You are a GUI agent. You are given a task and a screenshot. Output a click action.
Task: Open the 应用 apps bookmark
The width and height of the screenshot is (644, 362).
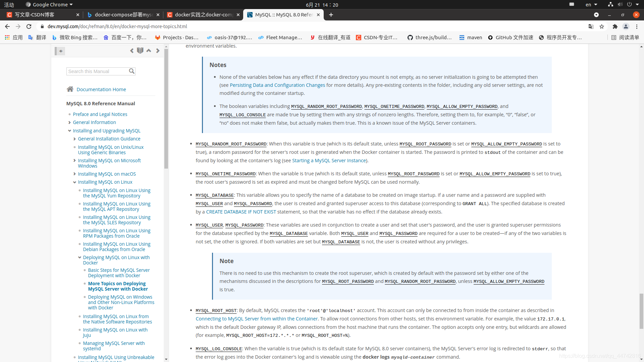[13, 38]
